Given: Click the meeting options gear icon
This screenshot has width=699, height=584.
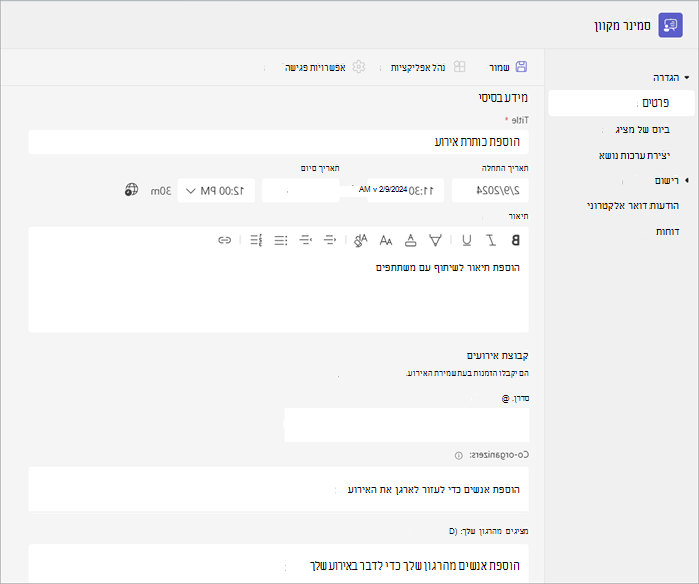Looking at the screenshot, I should [359, 67].
